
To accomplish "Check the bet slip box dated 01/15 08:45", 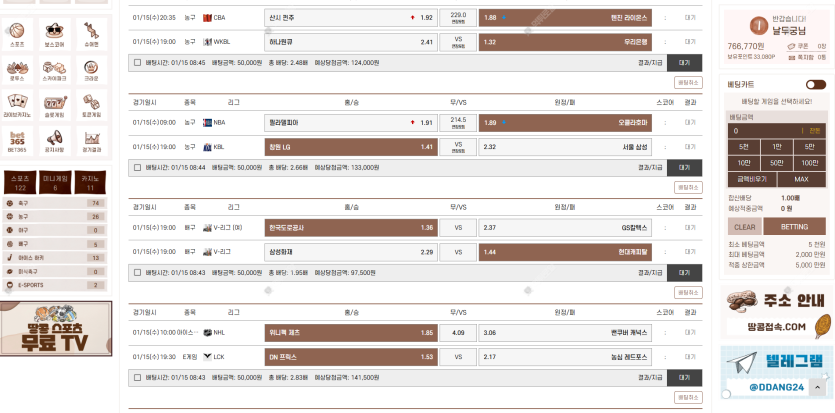I will 137,61.
